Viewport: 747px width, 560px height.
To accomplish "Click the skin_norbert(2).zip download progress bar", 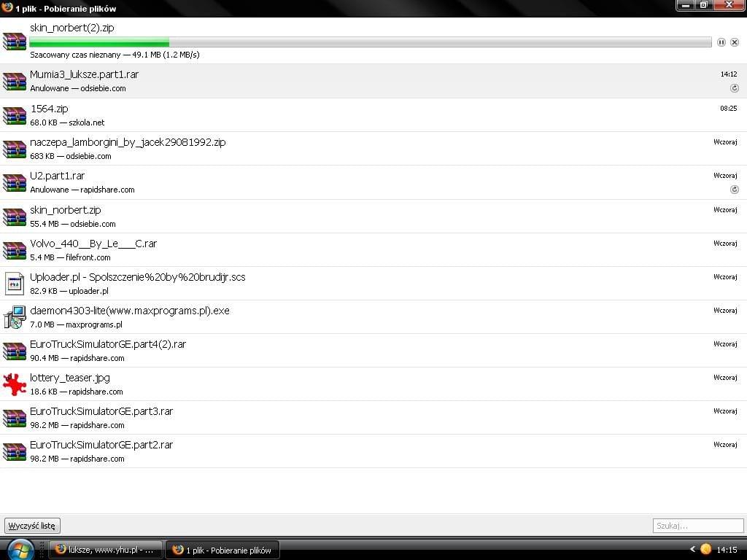I will [x=370, y=42].
